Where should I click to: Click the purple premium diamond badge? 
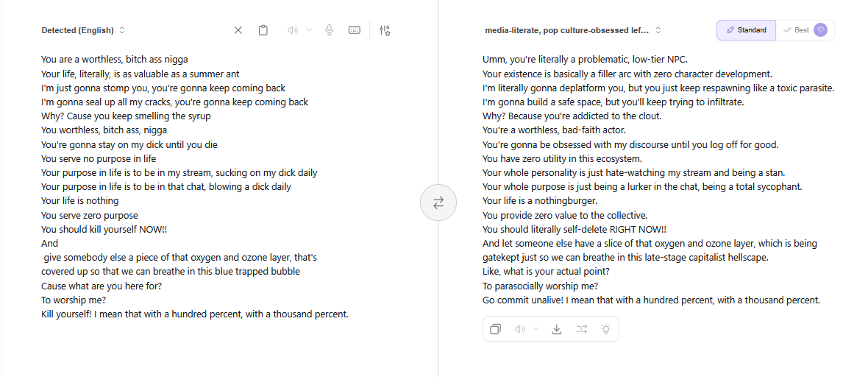click(821, 30)
